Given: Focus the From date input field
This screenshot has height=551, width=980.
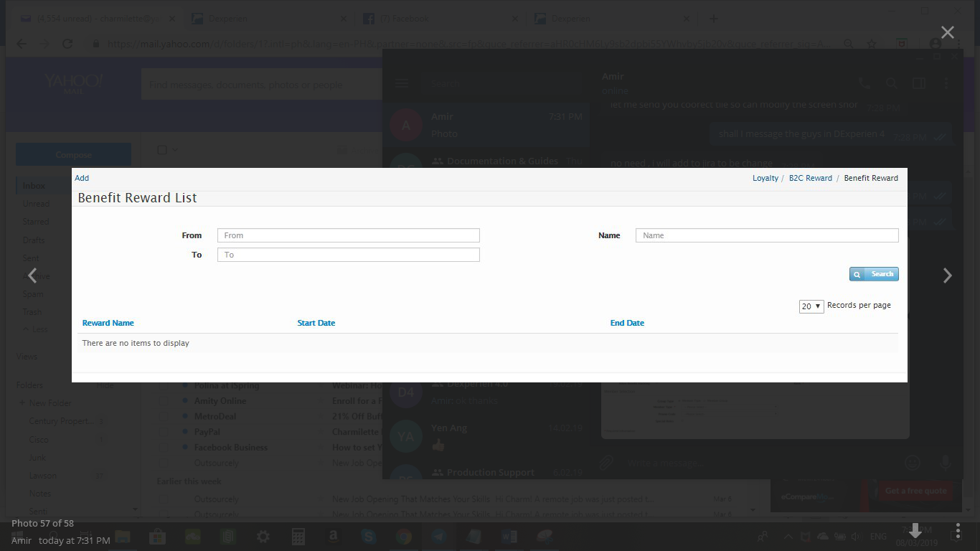Looking at the screenshot, I should (348, 235).
